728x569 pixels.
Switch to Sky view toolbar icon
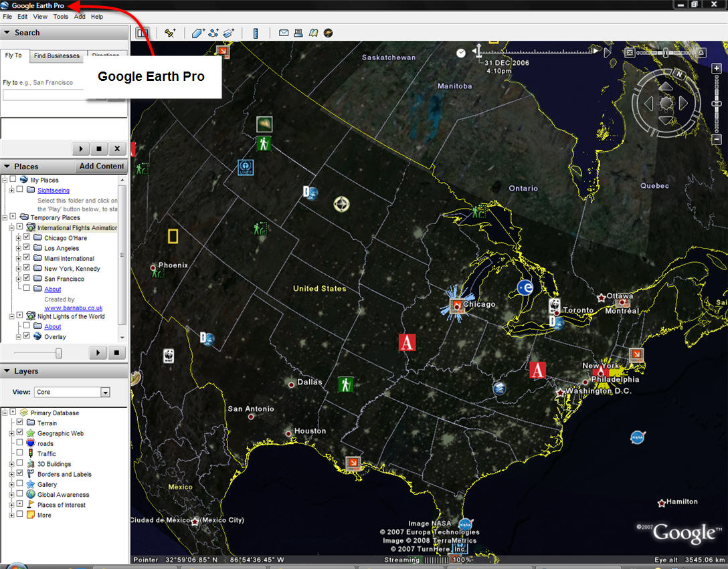coord(329,33)
